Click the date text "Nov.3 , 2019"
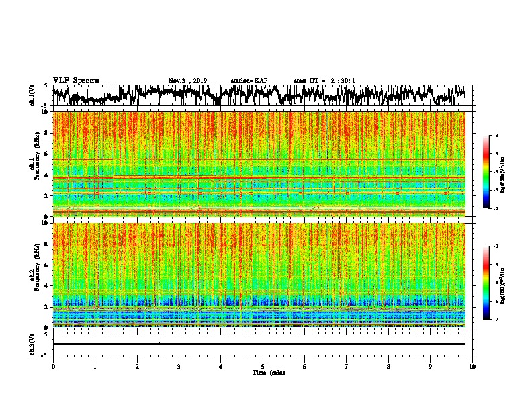 [187, 81]
